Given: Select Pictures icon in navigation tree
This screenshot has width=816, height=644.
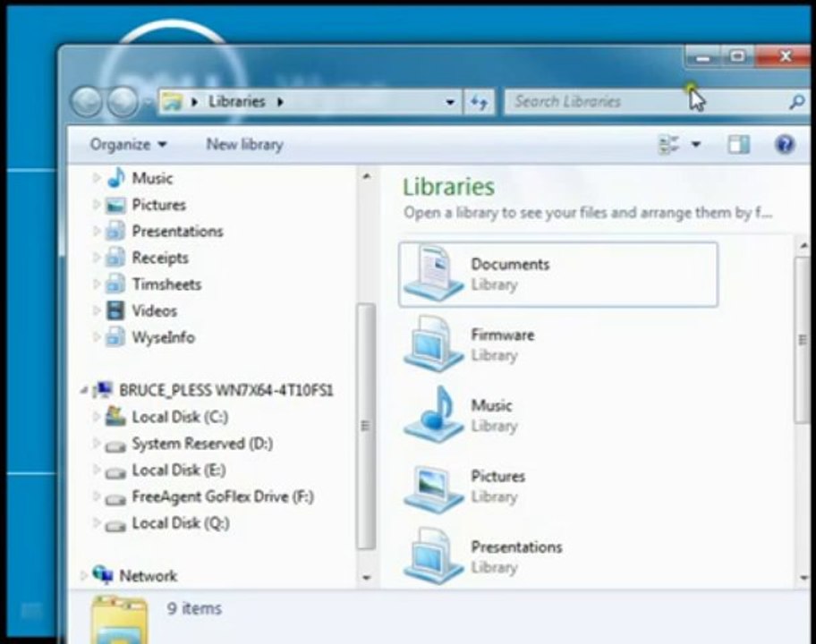Looking at the screenshot, I should 115,205.
